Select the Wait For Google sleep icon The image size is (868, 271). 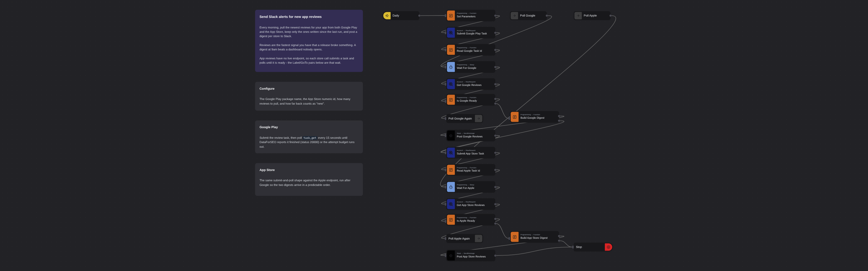point(451,67)
